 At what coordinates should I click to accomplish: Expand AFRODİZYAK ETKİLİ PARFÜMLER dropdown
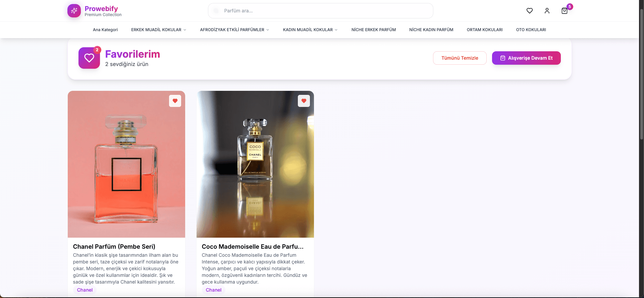click(234, 30)
